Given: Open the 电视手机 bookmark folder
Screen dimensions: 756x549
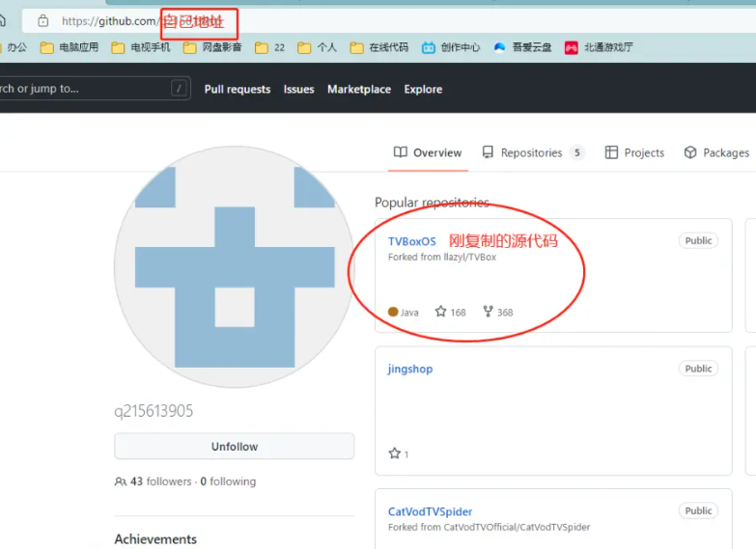Looking at the screenshot, I should (x=141, y=47).
